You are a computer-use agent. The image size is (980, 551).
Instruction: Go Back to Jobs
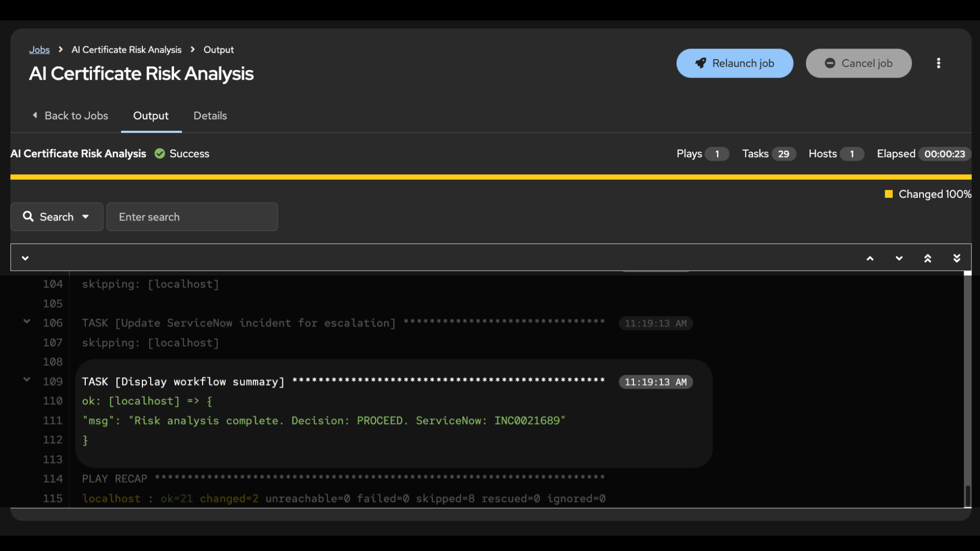[70, 116]
